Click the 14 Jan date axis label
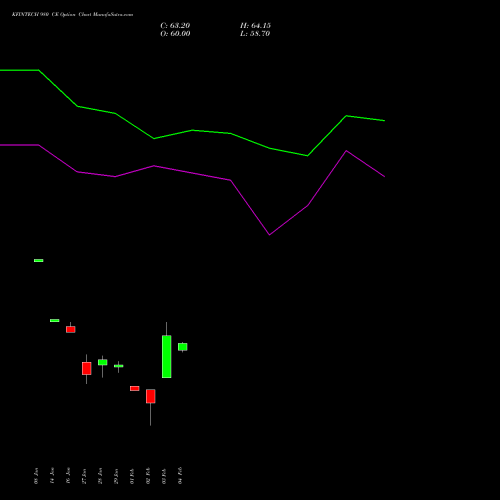Viewport: 500px width, 500px height. pyautogui.click(x=52, y=476)
